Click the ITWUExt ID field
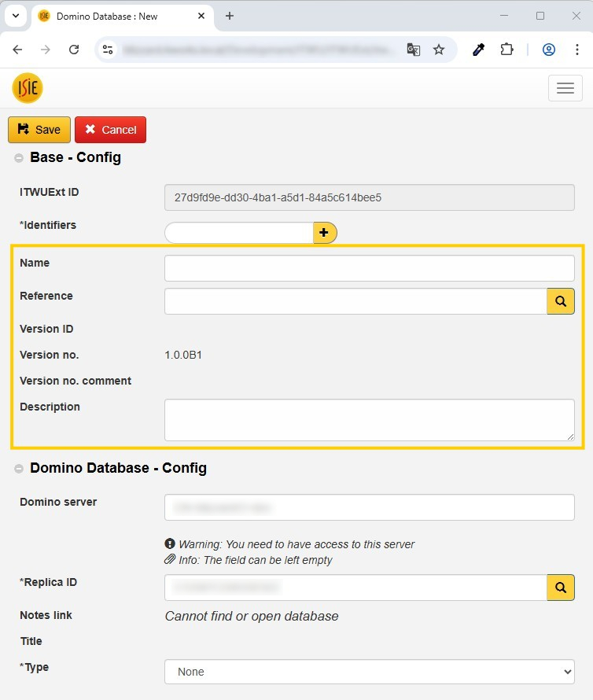The height and width of the screenshot is (700, 593). [370, 197]
